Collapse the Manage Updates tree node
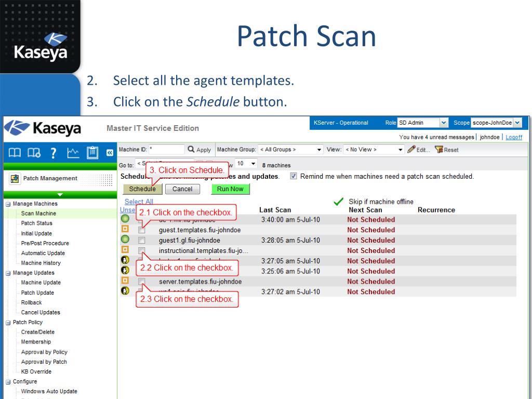The image size is (532, 399). tap(8, 273)
